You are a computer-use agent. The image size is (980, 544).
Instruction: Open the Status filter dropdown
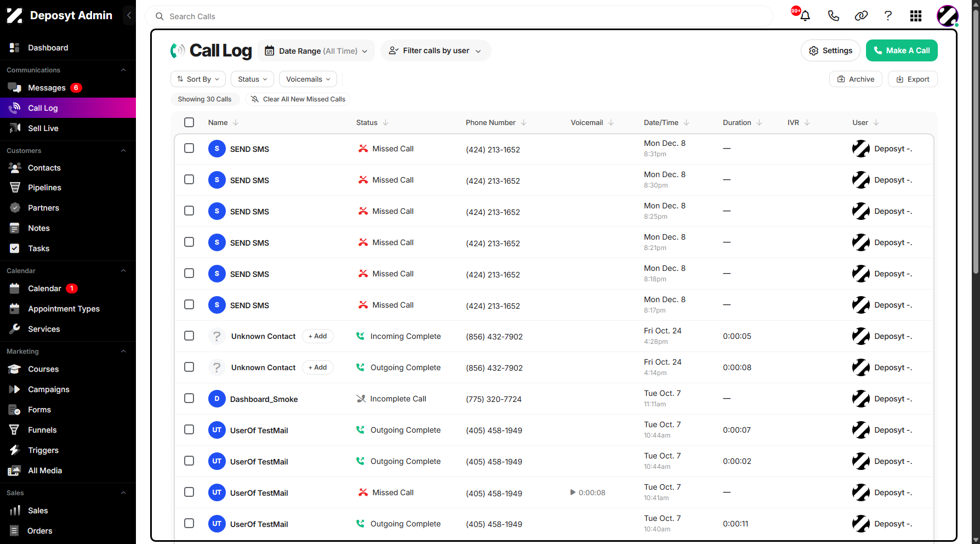point(253,79)
